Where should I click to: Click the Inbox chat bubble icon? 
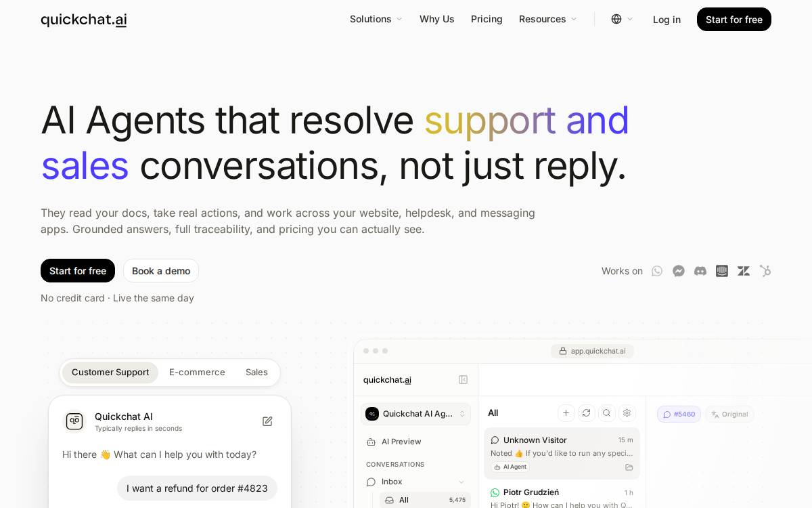coord(371,482)
